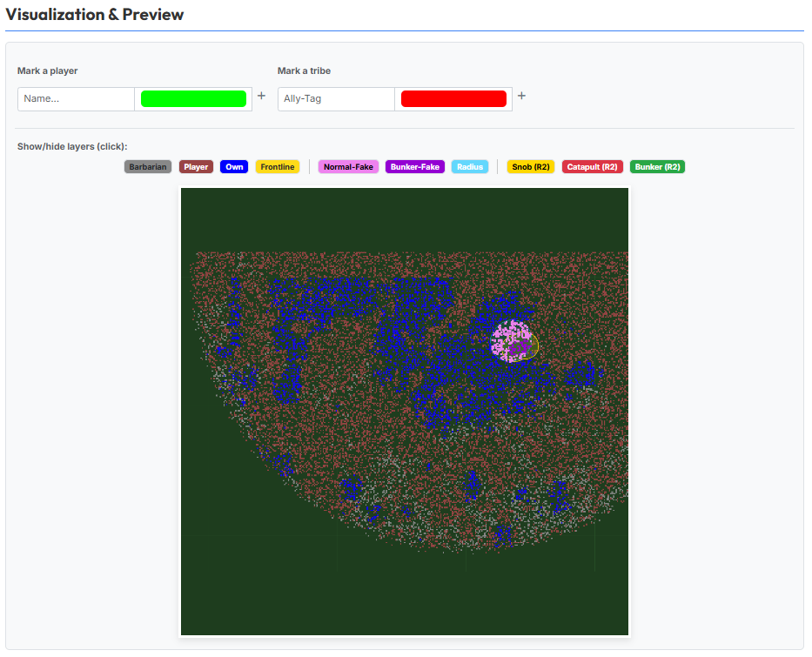Click the map preview canvas
The height and width of the screenshot is (657, 812).
point(405,412)
